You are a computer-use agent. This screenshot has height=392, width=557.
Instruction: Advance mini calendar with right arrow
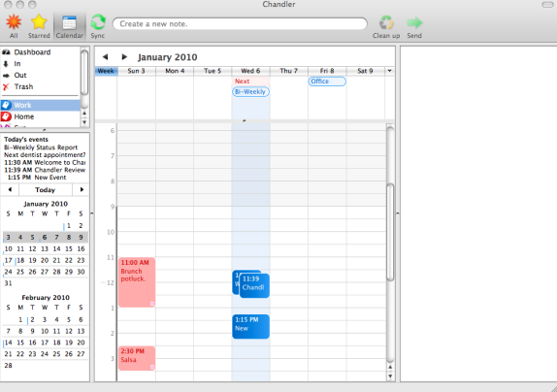(x=82, y=189)
